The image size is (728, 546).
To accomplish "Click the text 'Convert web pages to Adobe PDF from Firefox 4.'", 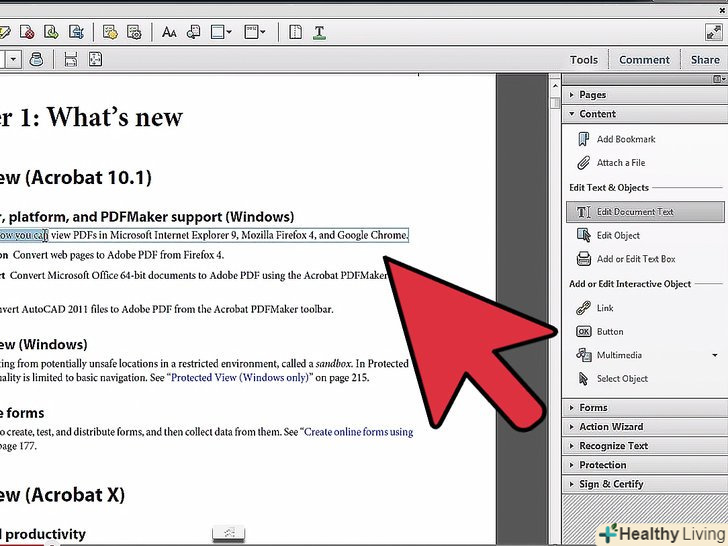I will (118, 255).
